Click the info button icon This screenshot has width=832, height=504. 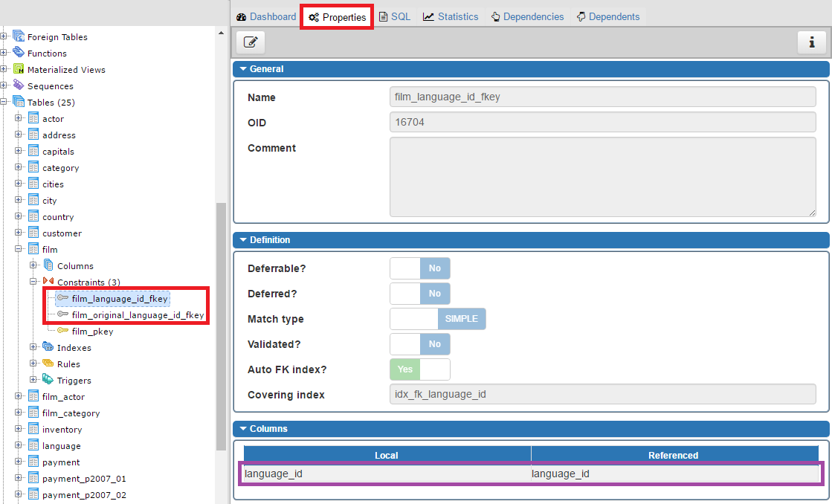coord(811,43)
